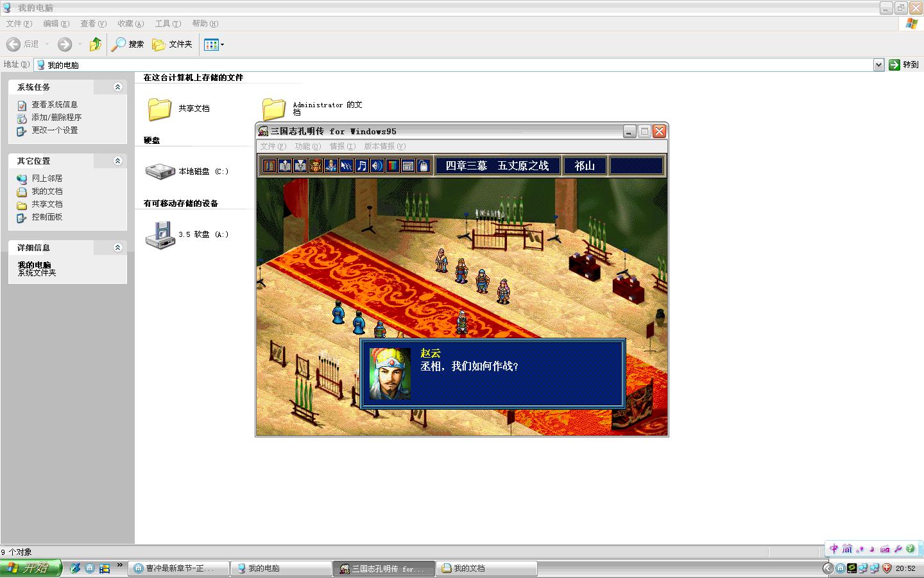Open the wrench settings icon on IME bar
This screenshot has width=924, height=578.
point(898,549)
